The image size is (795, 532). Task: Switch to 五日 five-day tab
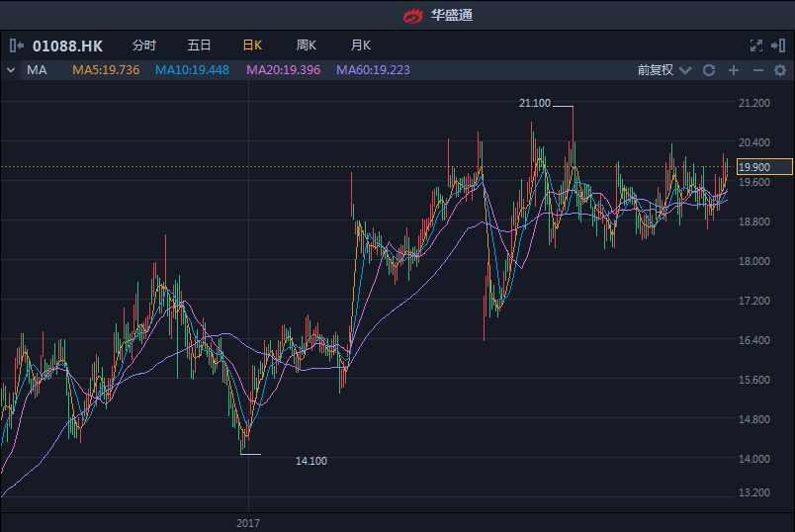click(199, 45)
